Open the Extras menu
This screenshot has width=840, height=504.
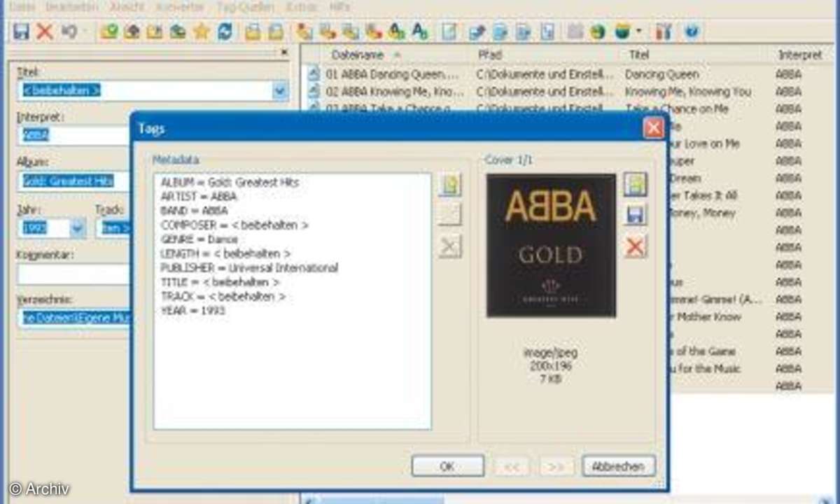coord(301,7)
